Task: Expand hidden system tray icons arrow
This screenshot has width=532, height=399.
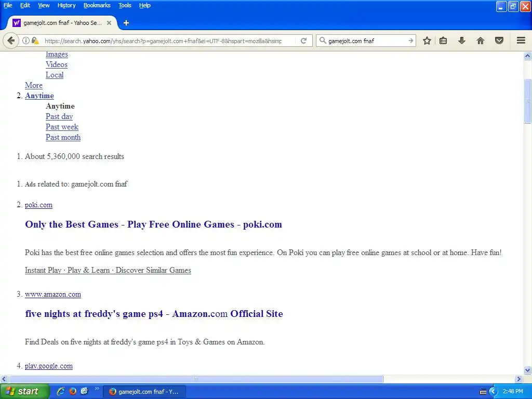Action: tap(493, 392)
